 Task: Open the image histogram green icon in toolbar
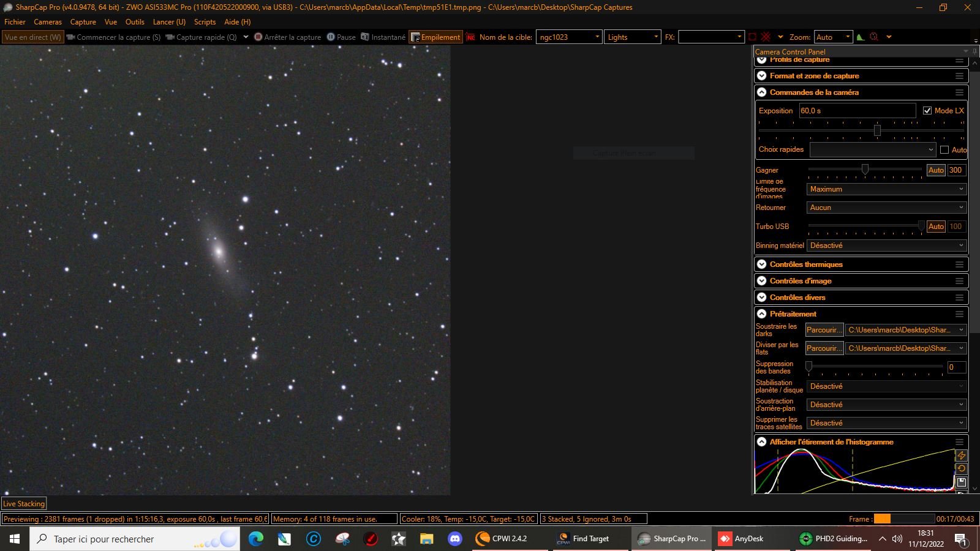[x=861, y=37]
